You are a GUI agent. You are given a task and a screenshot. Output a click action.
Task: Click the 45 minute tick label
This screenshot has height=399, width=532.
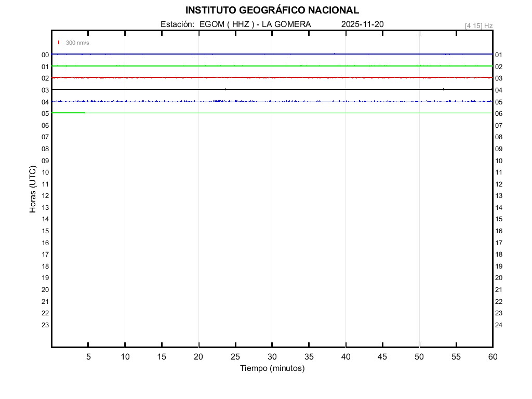[382, 357]
